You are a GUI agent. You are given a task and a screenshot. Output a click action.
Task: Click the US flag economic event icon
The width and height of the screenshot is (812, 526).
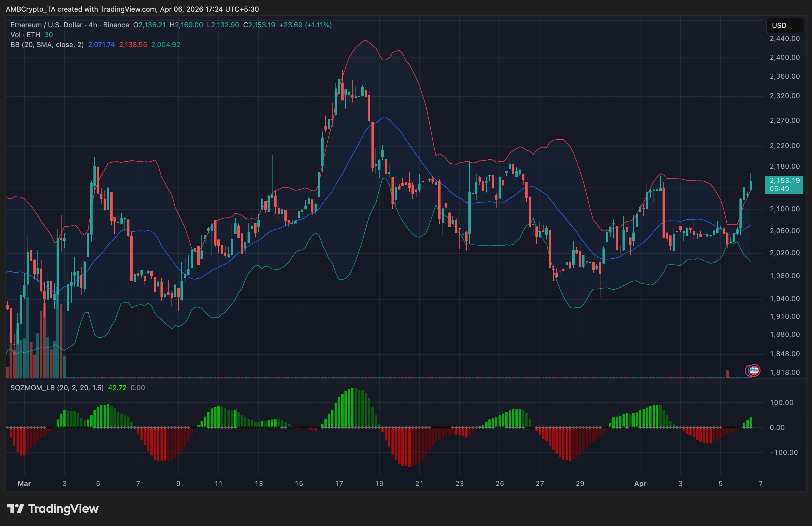[754, 370]
